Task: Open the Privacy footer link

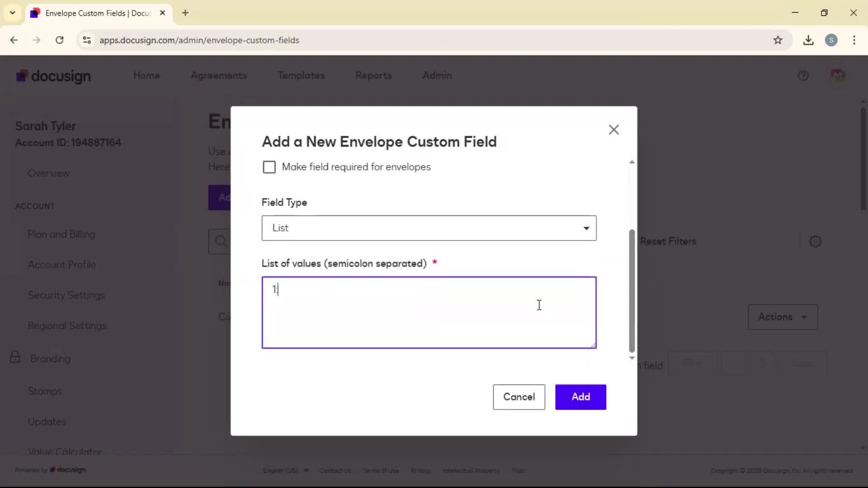Action: point(421,470)
